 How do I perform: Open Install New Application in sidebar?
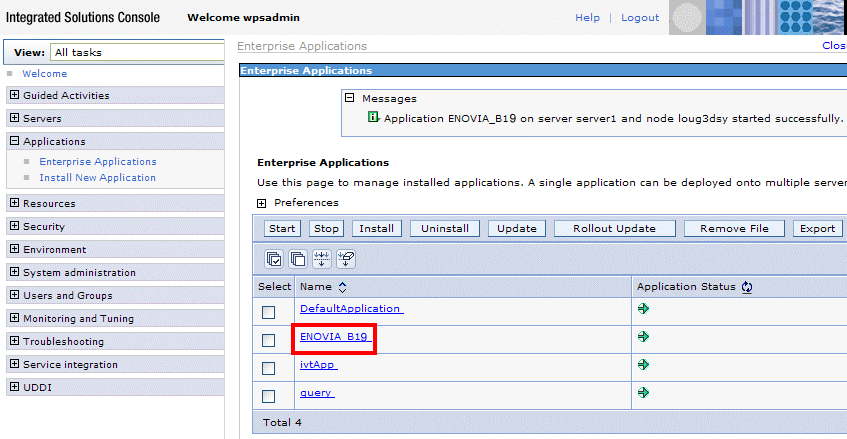pyautogui.click(x=97, y=178)
